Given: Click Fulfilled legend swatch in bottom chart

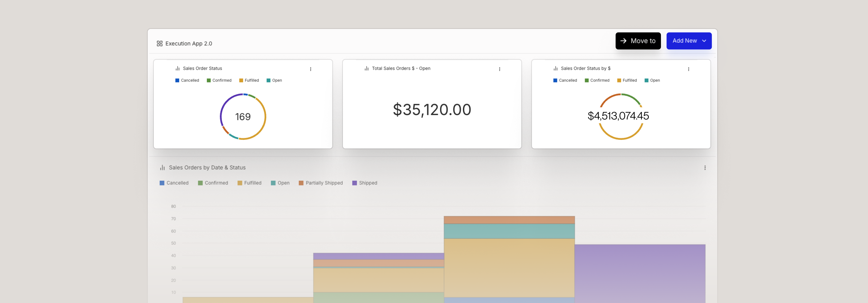Looking at the screenshot, I should (x=240, y=183).
